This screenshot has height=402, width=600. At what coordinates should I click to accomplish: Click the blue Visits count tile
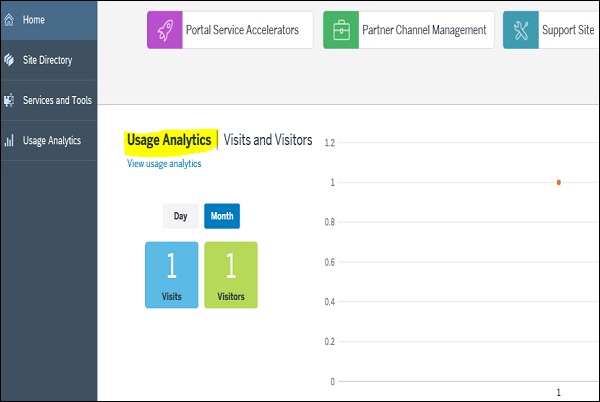coord(171,274)
